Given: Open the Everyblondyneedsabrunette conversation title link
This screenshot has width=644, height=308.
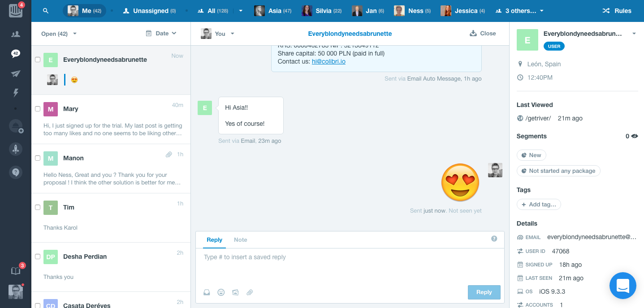Looking at the screenshot, I should 350,34.
